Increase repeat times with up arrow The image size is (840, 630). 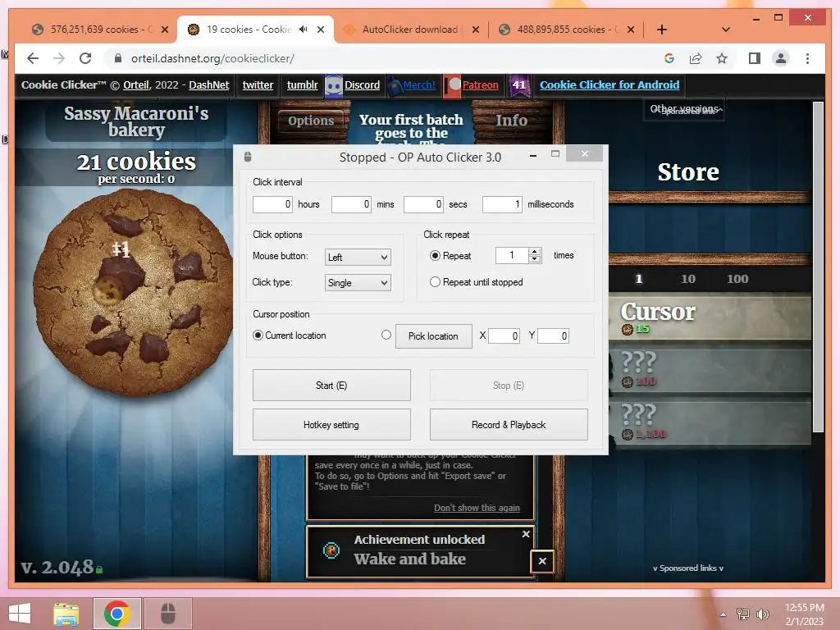pyautogui.click(x=535, y=251)
